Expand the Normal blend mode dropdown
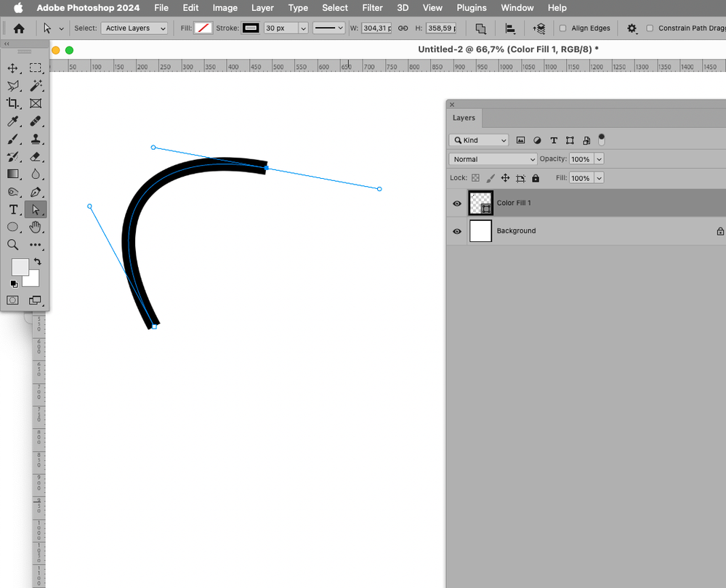 [493, 158]
